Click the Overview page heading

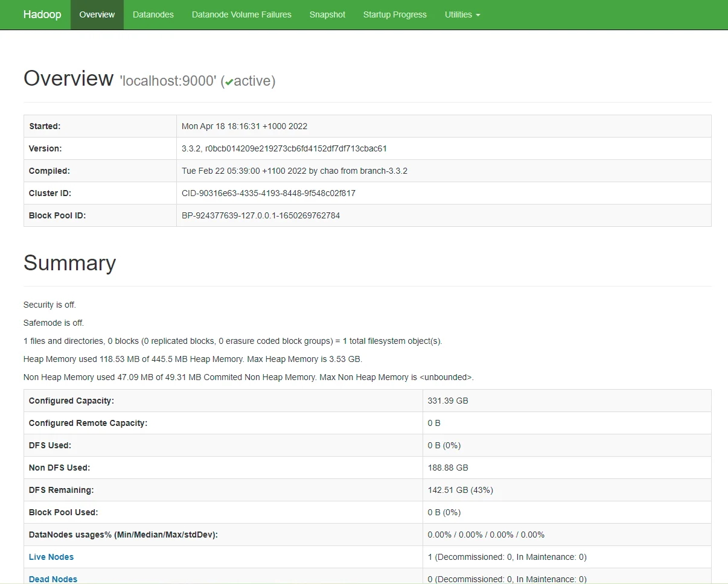(x=68, y=78)
